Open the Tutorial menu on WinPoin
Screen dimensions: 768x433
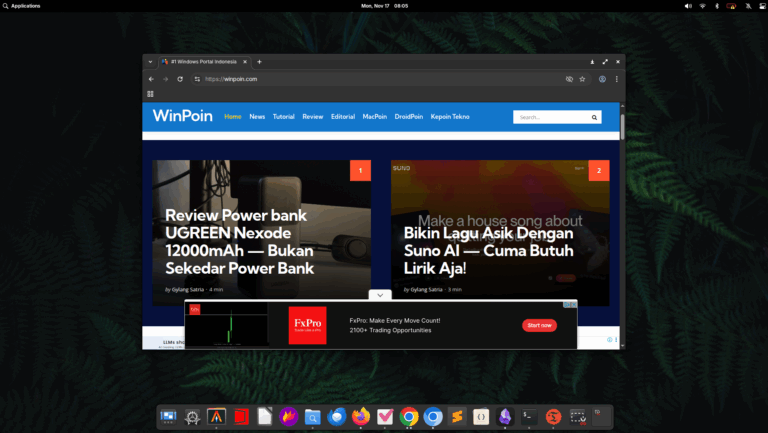283,117
